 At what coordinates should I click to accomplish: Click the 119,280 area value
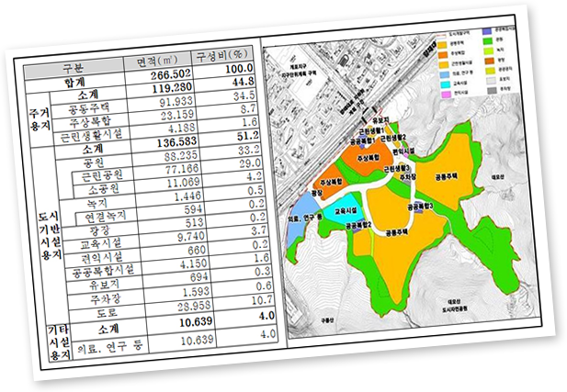pos(172,88)
